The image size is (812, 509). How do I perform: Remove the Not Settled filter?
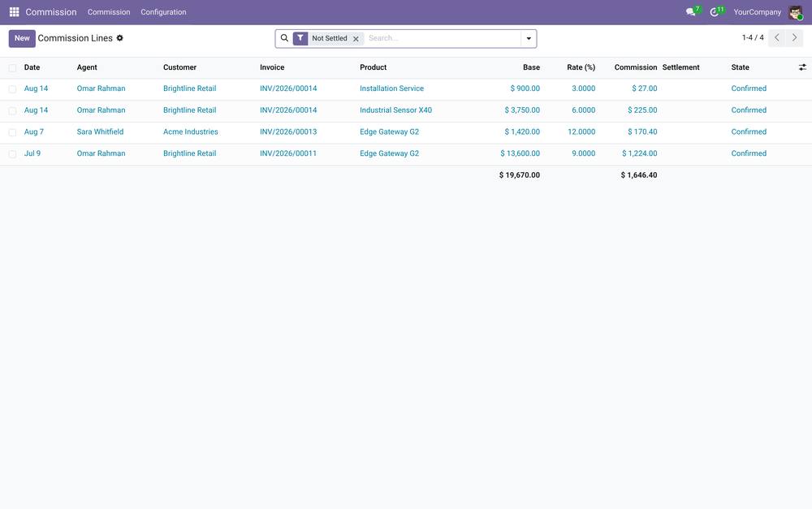pyautogui.click(x=356, y=39)
